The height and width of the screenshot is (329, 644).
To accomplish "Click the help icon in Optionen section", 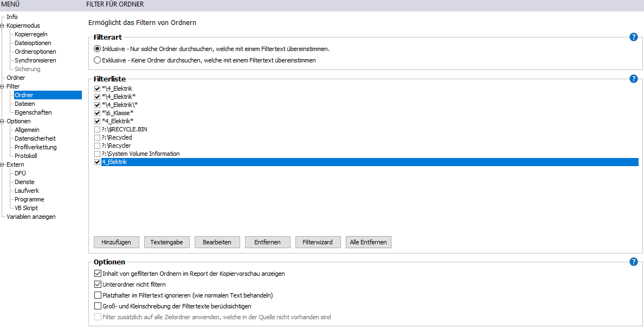I will tap(633, 262).
